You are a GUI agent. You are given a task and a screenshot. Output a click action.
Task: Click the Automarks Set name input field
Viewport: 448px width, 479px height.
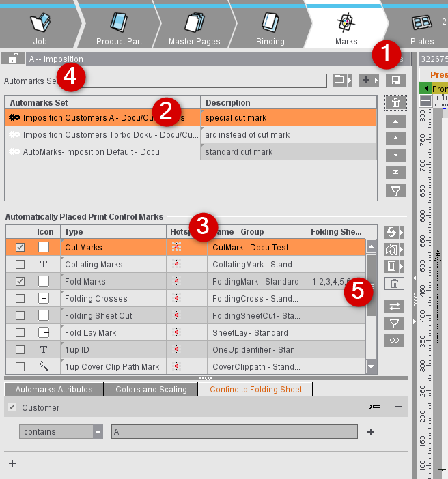(205, 81)
